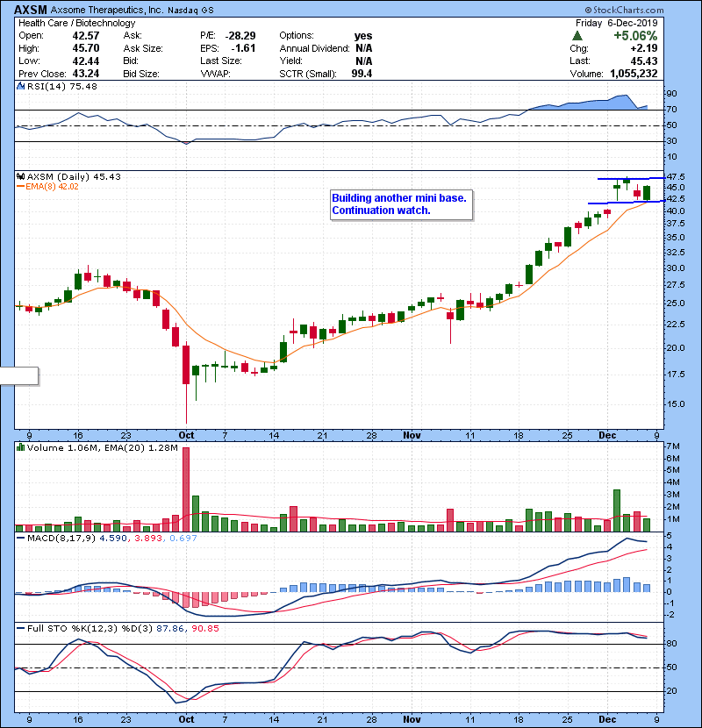The width and height of the screenshot is (702, 728).
Task: Click the stochastic %D value 90.85
Action: click(x=204, y=629)
